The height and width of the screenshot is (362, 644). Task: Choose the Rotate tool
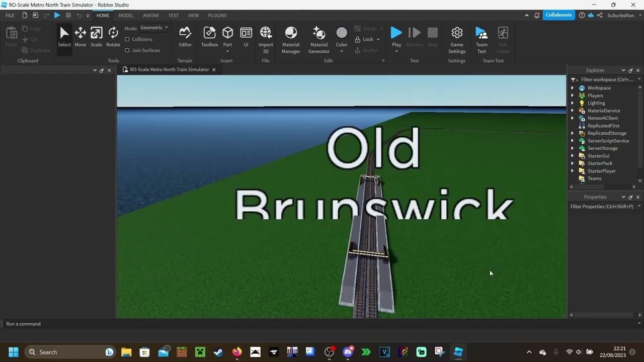113,38
